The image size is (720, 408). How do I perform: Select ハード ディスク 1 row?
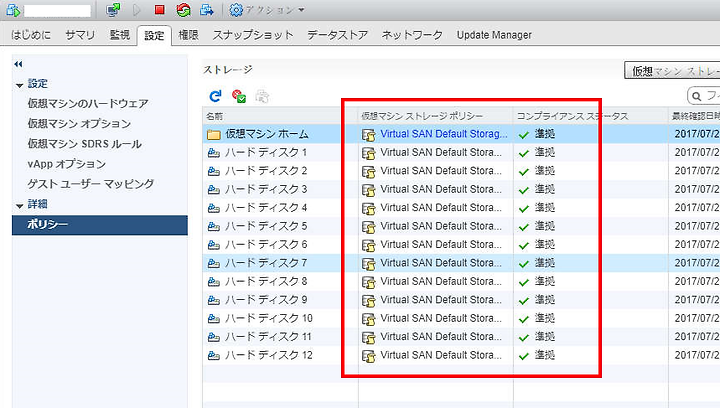(461, 152)
